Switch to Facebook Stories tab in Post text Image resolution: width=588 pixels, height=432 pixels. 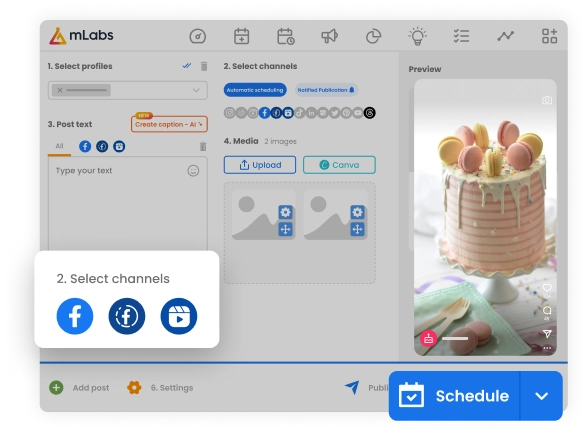pos(102,146)
